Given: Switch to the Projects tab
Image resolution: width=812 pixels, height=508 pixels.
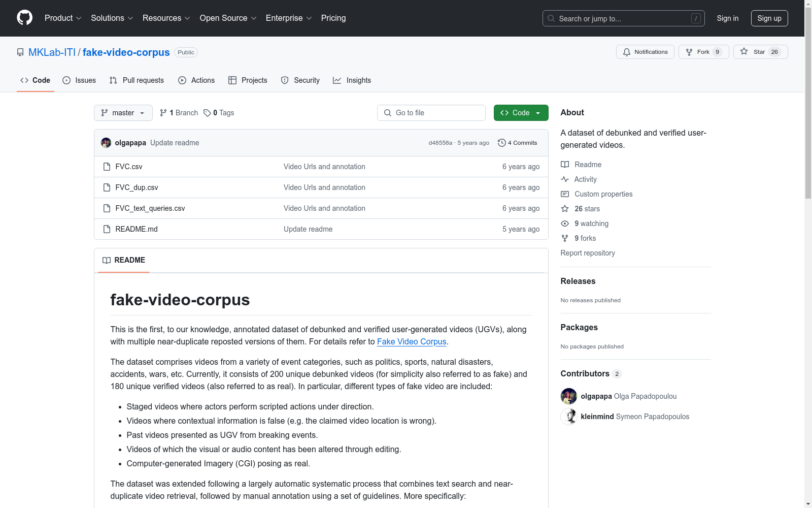Looking at the screenshot, I should point(248,80).
